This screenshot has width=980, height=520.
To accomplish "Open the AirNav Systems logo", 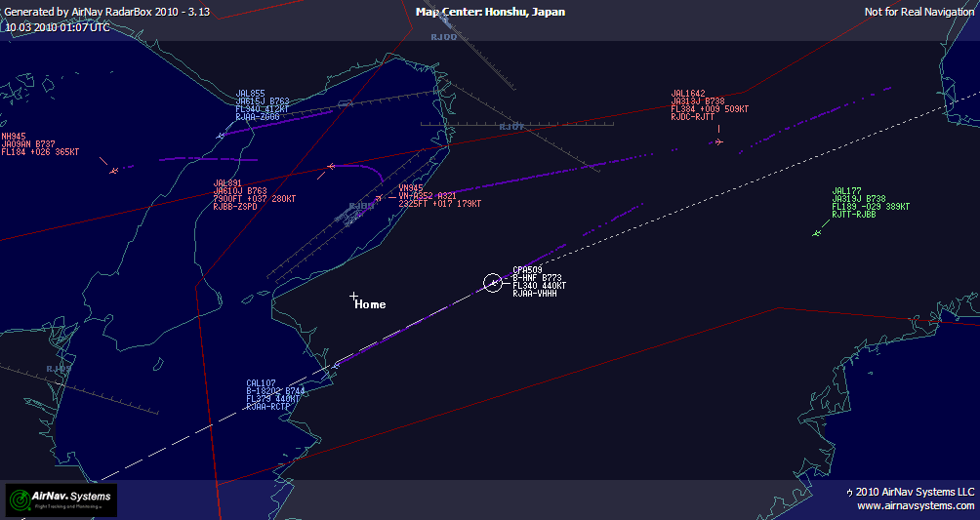I will pyautogui.click(x=61, y=500).
